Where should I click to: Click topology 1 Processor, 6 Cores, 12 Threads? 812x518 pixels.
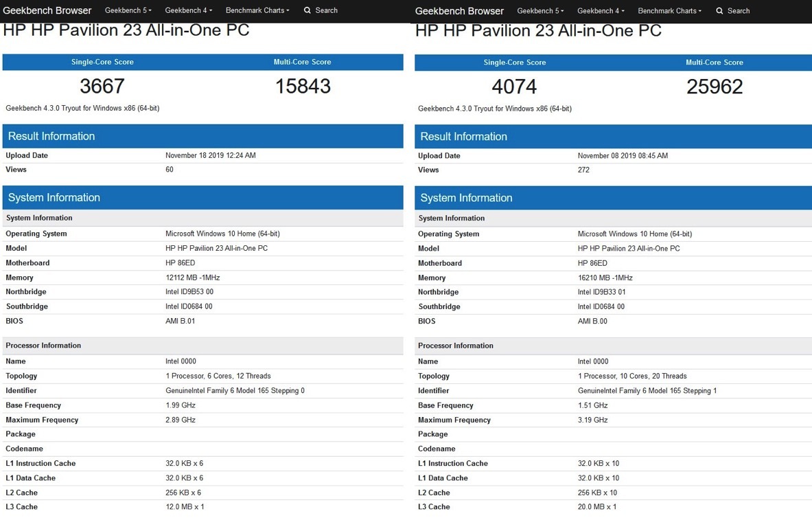coord(218,376)
